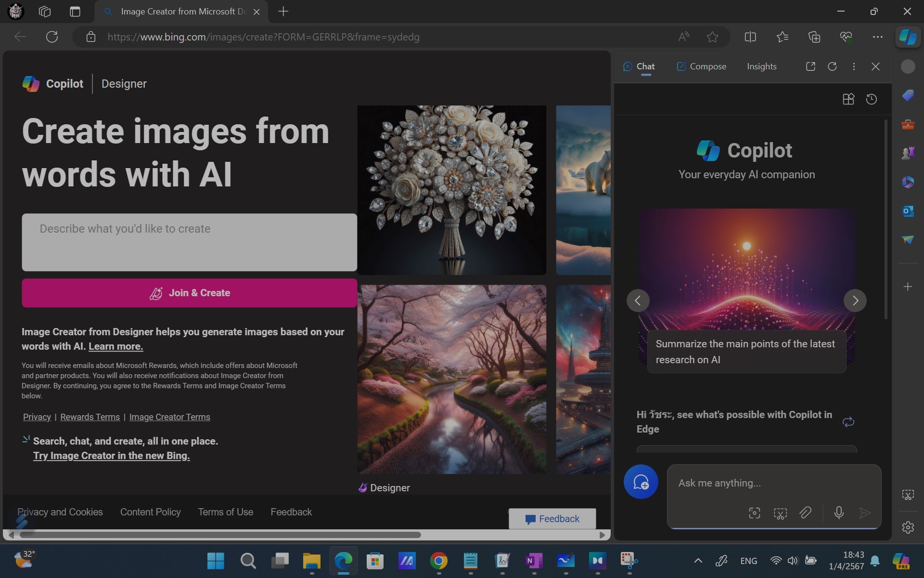
Task: Click the microphone voice input icon
Action: click(838, 513)
